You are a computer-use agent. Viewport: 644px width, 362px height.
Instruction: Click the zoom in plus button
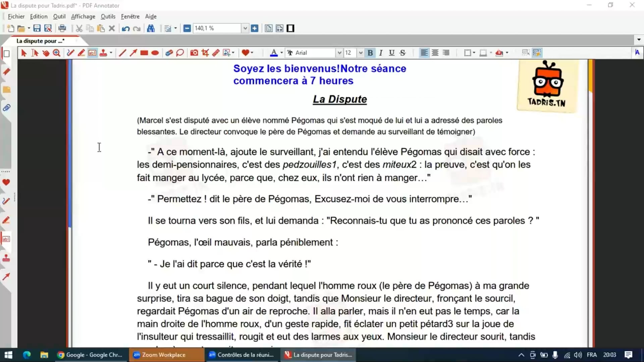(x=255, y=28)
